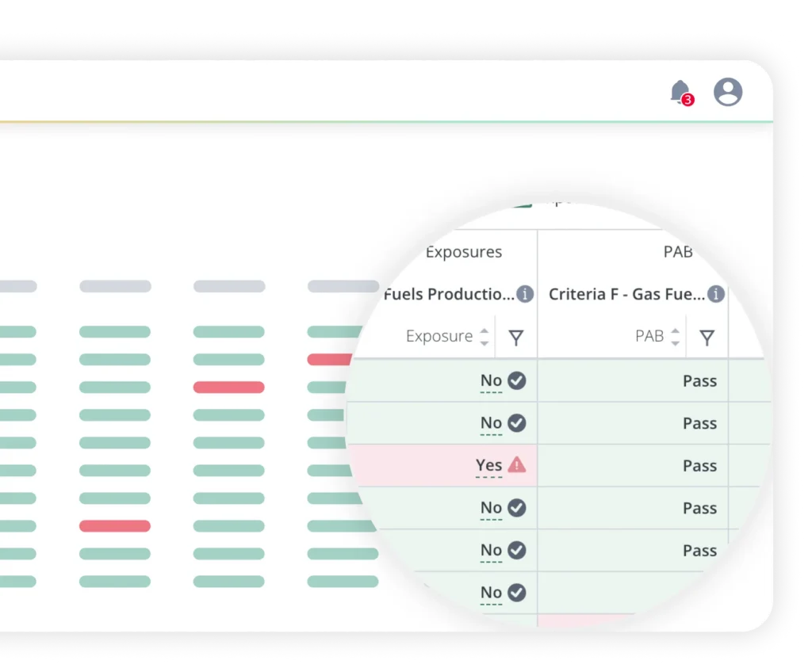Click info icon beside Criteria F - Gas Fue...
Image resolution: width=812 pixels, height=668 pixels.
[x=716, y=294]
